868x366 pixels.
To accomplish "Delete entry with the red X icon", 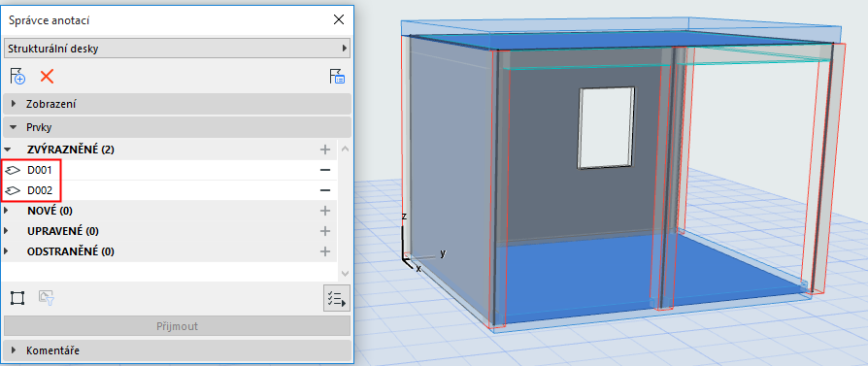I will tap(47, 77).
